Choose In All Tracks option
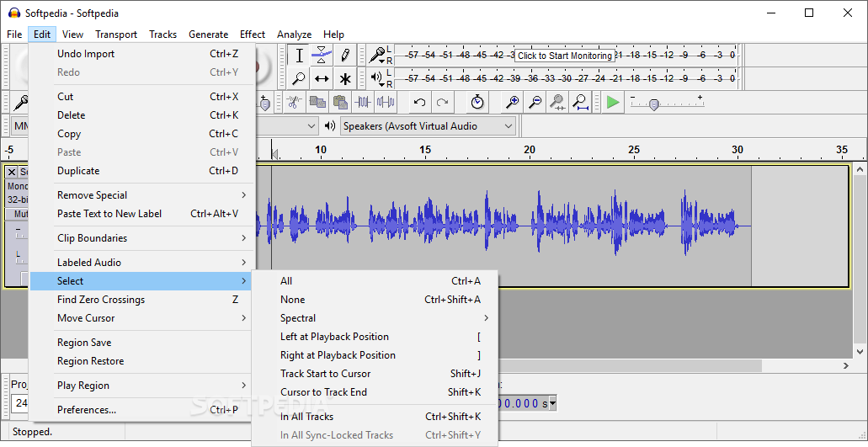This screenshot has width=868, height=447. (375, 417)
